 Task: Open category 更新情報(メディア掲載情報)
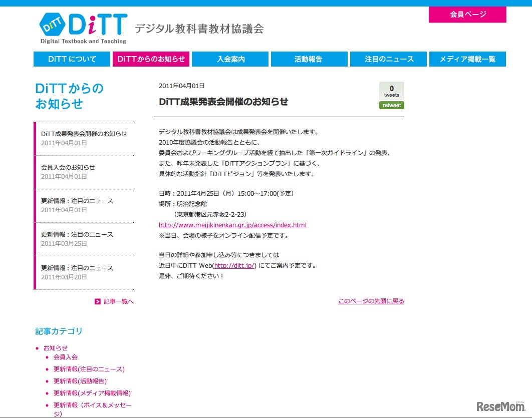[x=92, y=393]
